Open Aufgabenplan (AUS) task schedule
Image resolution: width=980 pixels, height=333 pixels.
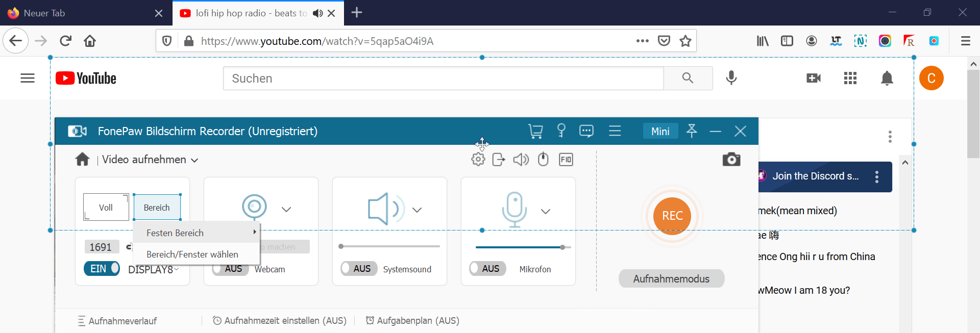coord(412,320)
